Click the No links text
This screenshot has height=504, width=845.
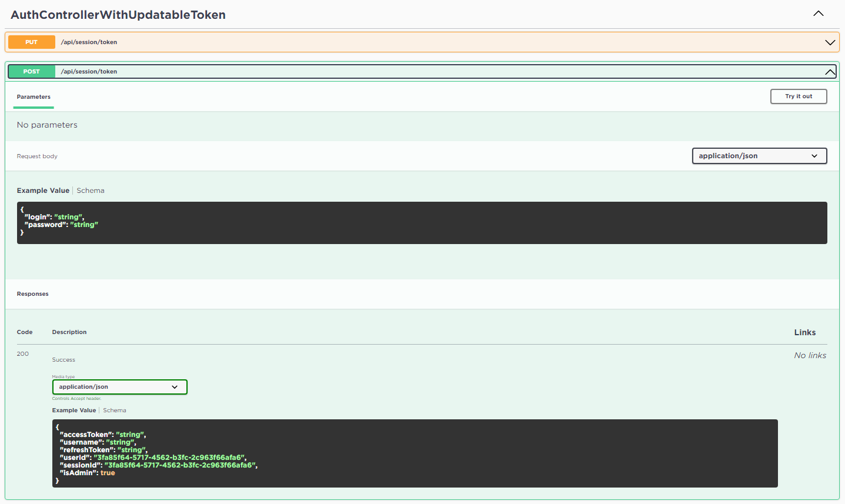[x=810, y=355]
